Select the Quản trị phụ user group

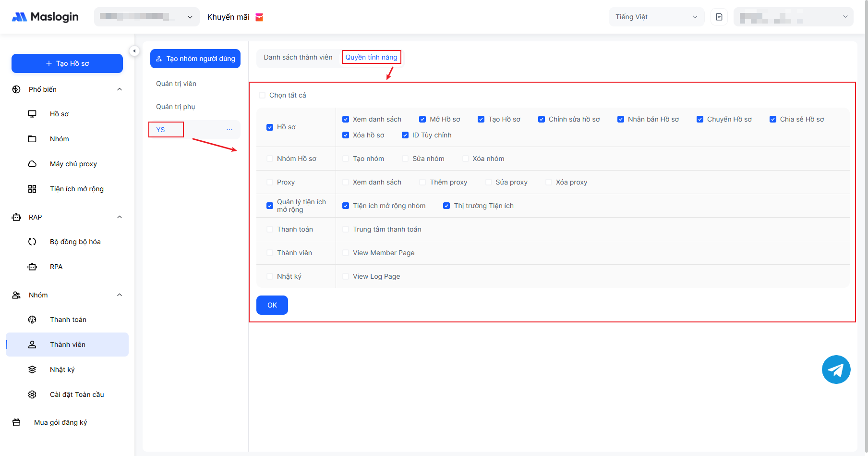click(x=176, y=107)
